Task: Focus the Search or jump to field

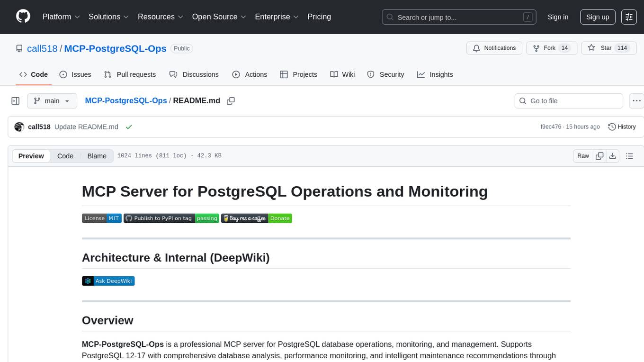Action: 459,17
